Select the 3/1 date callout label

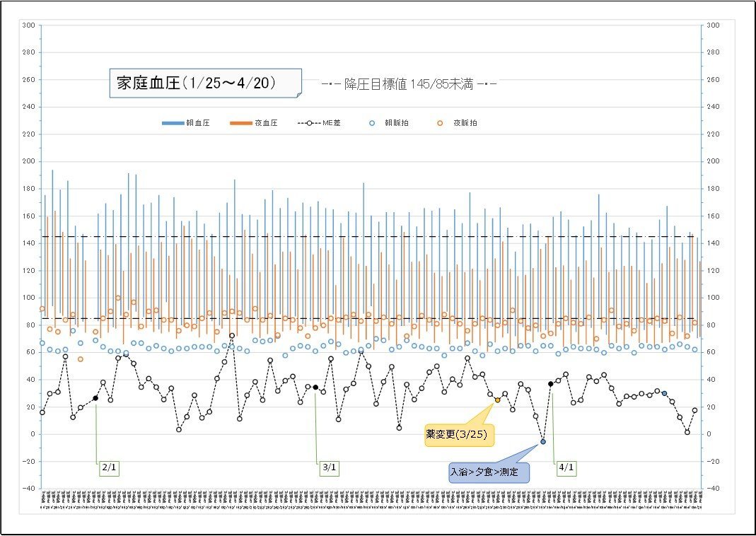tap(330, 467)
